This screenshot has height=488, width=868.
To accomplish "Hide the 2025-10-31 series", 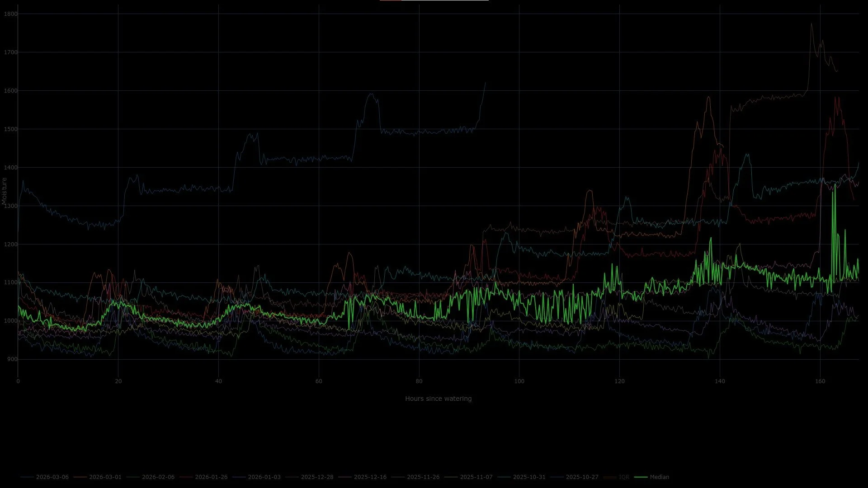I will click(529, 477).
